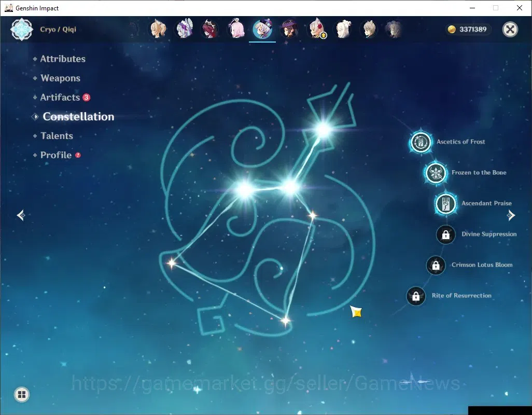
Task: Click the Ascetics of Frost label
Action: pyautogui.click(x=461, y=142)
